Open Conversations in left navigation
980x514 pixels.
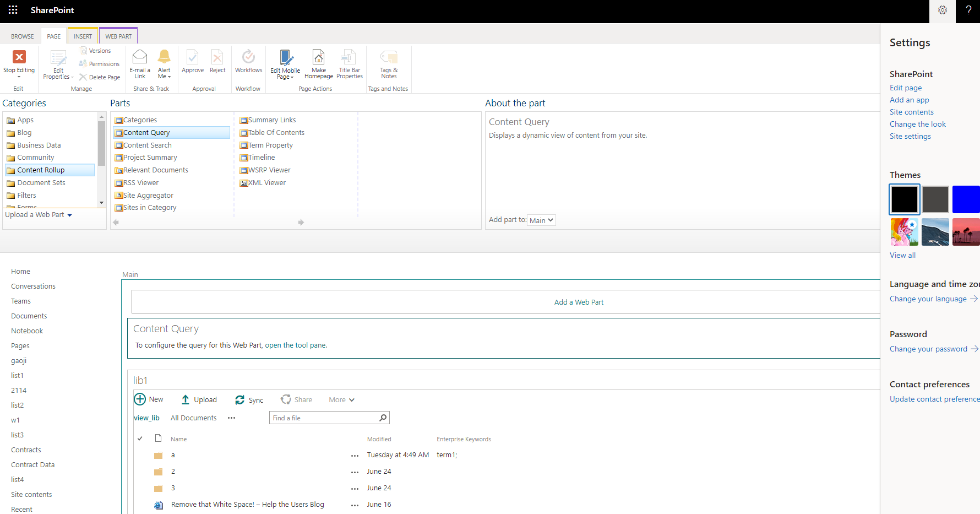[x=33, y=286]
